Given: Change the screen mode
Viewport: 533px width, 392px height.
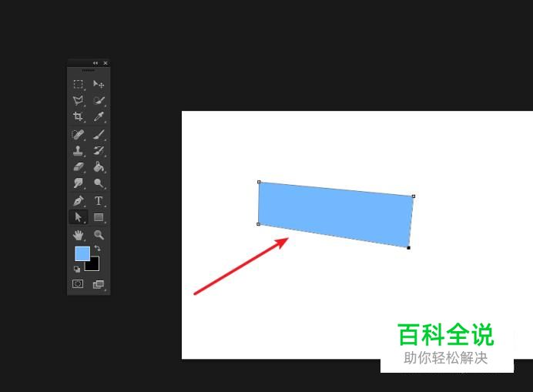Looking at the screenshot, I should [x=99, y=284].
